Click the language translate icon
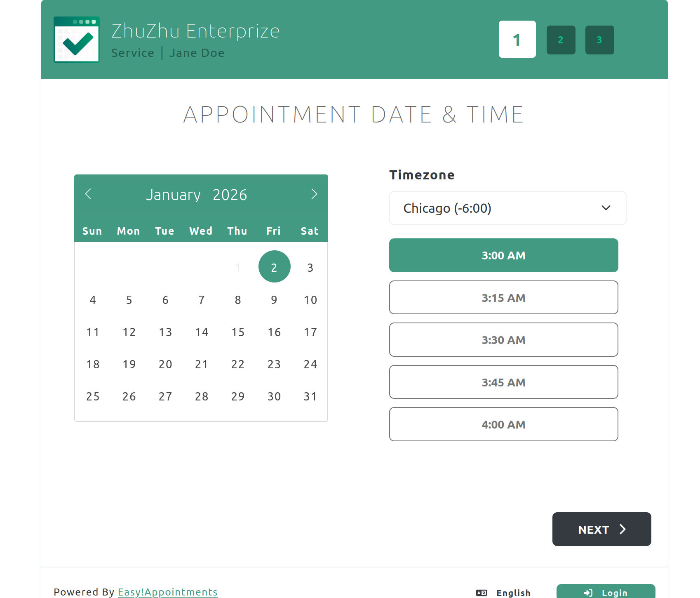The image size is (700, 598). [x=481, y=593]
